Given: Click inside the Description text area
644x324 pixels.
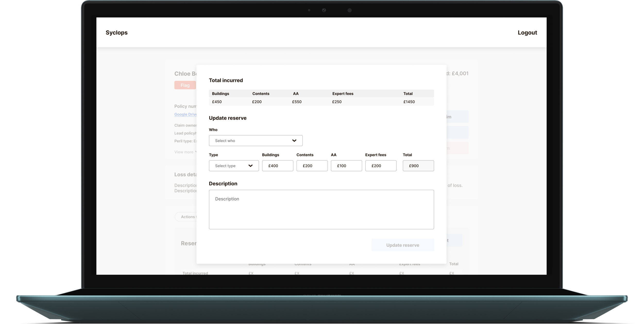Looking at the screenshot, I should point(321,209).
